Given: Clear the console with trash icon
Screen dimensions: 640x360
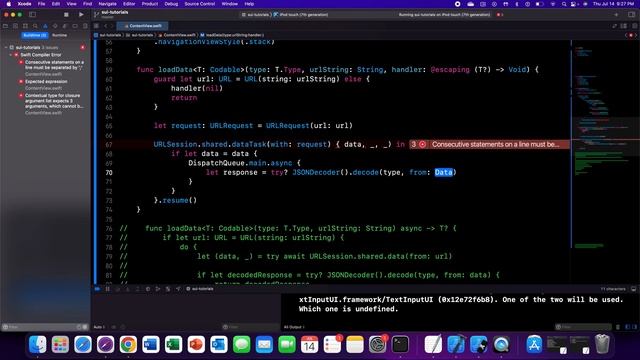Looking at the screenshot, I should (618, 327).
